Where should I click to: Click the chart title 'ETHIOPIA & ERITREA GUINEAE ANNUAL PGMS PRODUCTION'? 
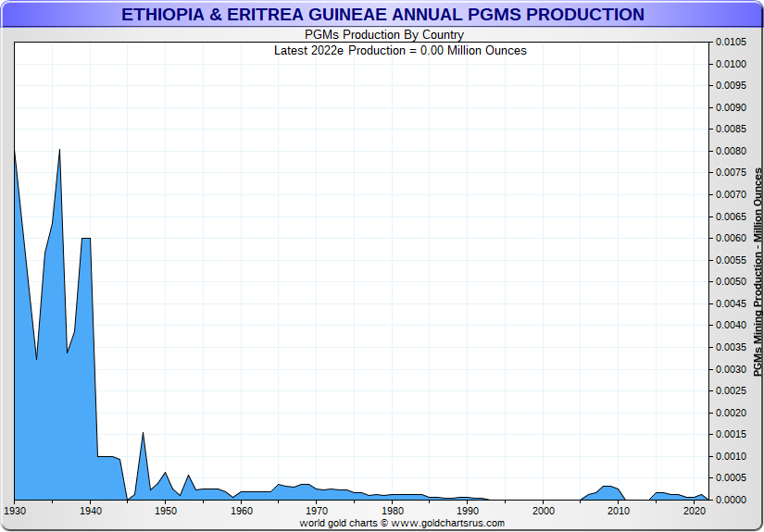382,14
